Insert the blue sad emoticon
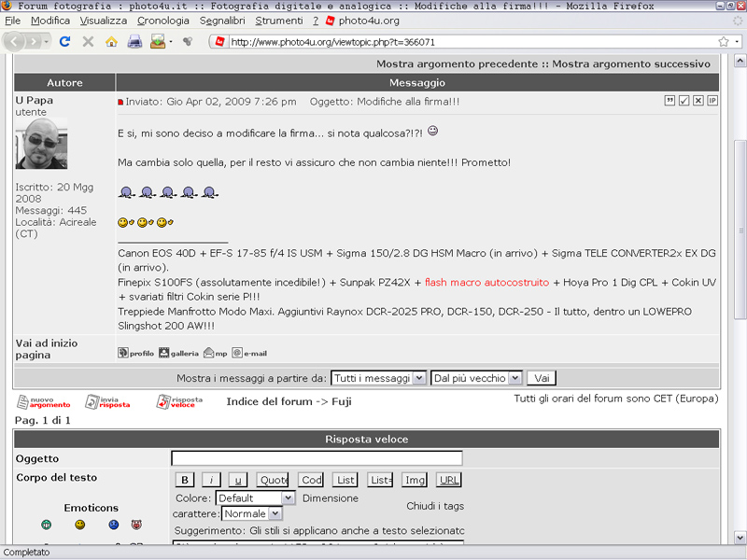Image resolution: width=747 pixels, height=560 pixels. point(114,525)
